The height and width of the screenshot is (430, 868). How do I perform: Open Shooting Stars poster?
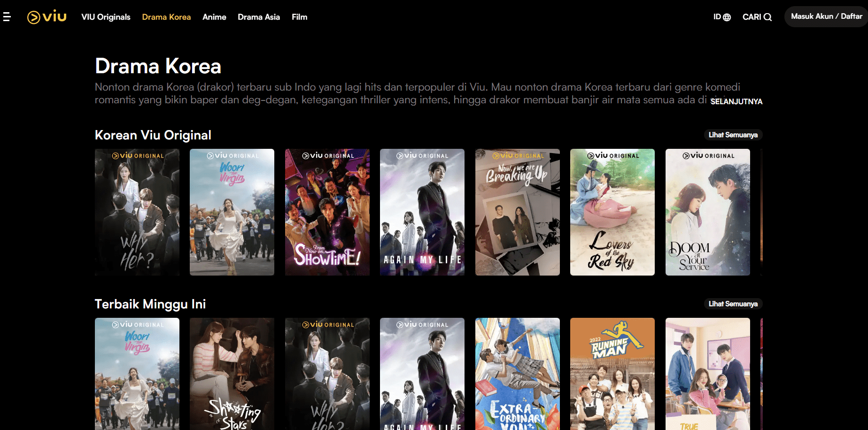pyautogui.click(x=232, y=374)
